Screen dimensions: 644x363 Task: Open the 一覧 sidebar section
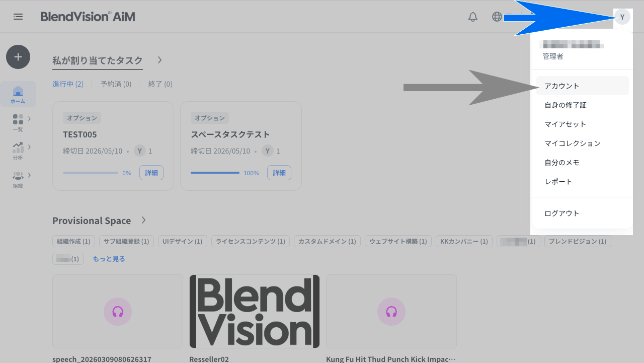pyautogui.click(x=18, y=122)
